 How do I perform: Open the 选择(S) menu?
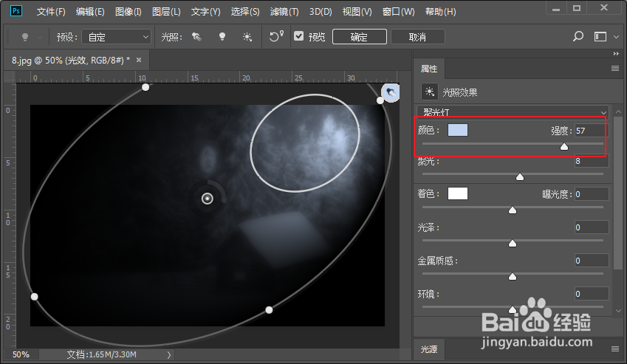tap(244, 12)
